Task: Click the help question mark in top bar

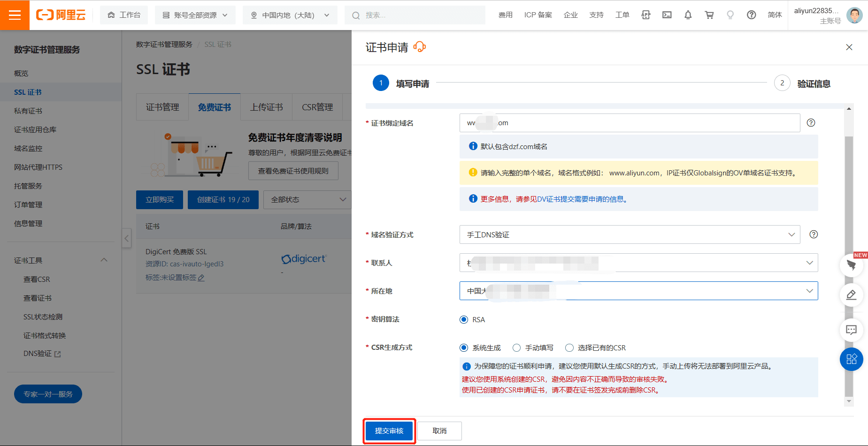Action: 751,15
